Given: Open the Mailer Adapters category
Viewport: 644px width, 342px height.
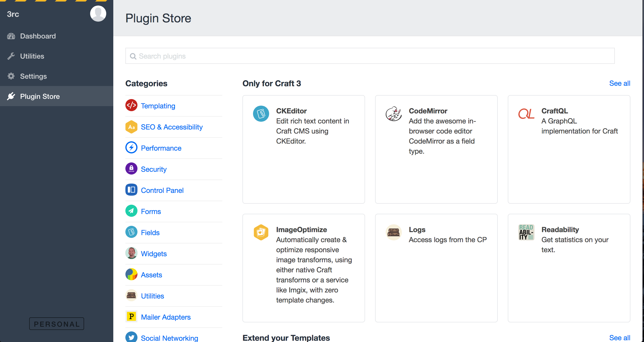Looking at the screenshot, I should [165, 317].
